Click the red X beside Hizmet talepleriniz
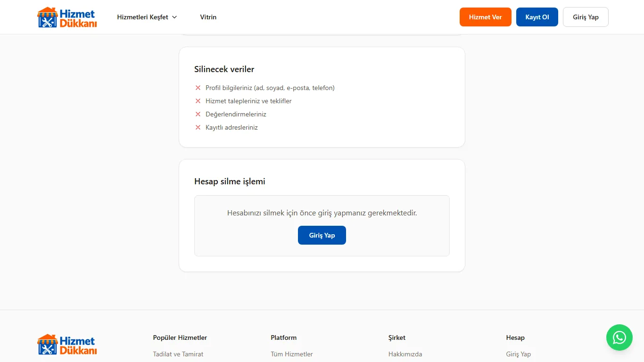Viewport: 644px width, 362px height. point(198,101)
